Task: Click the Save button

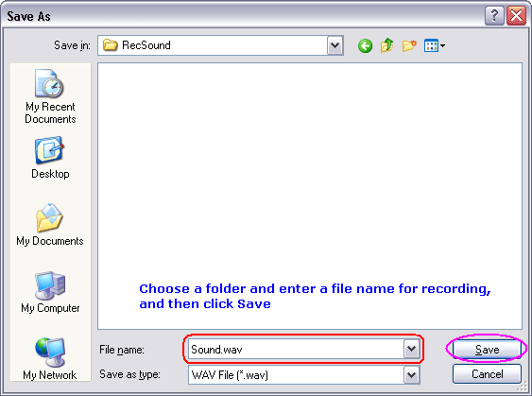Action: 487,349
